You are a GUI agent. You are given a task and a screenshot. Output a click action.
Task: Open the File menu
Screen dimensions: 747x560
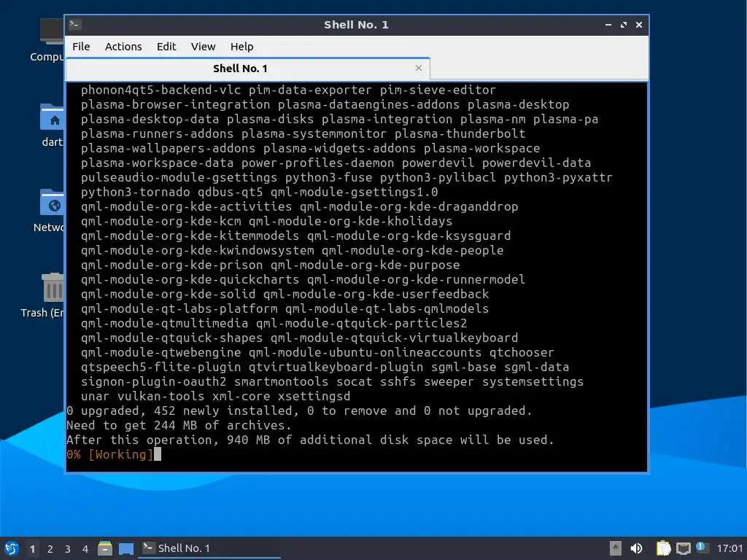click(81, 47)
